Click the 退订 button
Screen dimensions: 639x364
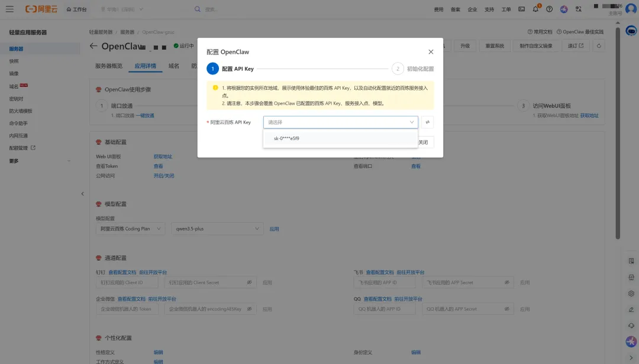coord(576,45)
